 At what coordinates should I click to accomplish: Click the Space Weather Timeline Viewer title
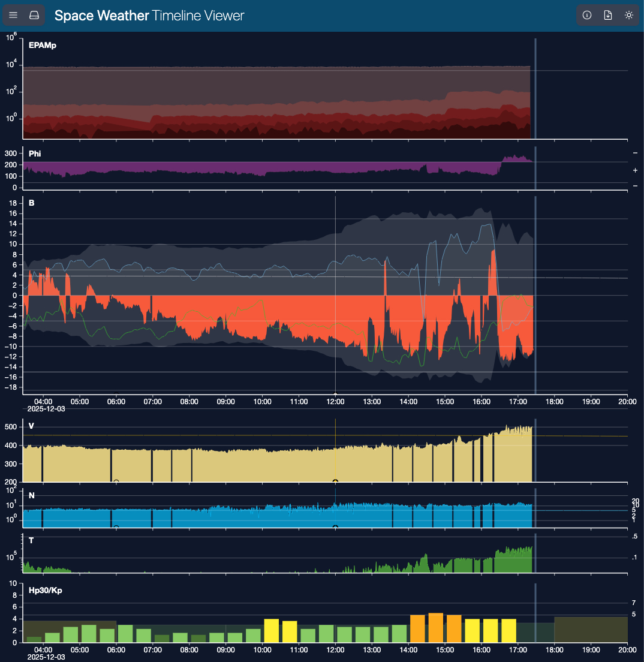click(149, 16)
